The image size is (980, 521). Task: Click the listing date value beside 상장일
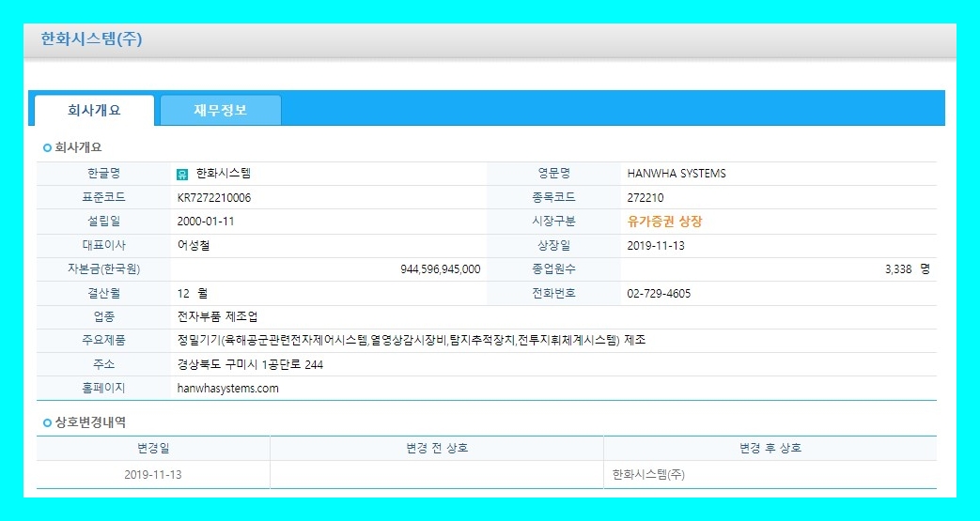tap(656, 246)
